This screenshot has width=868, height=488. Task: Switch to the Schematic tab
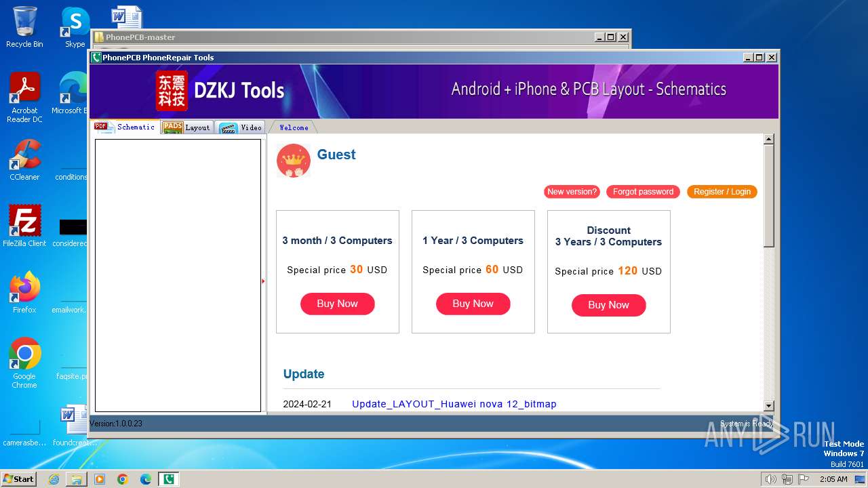125,127
